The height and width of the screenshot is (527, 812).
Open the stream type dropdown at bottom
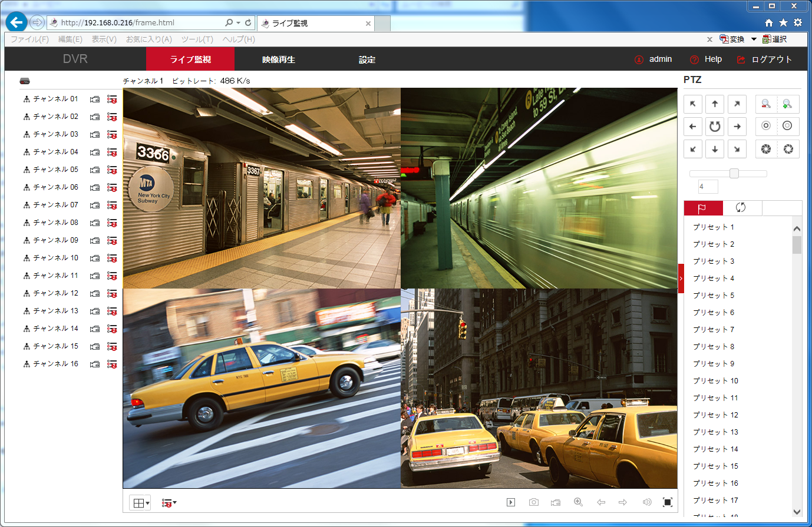pyautogui.click(x=169, y=503)
